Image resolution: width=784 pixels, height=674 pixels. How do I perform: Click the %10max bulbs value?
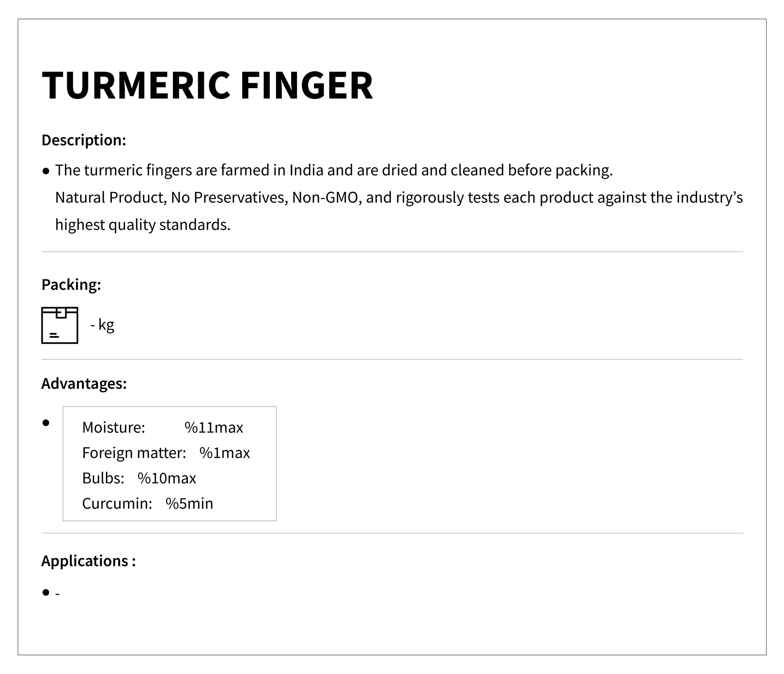point(167,478)
